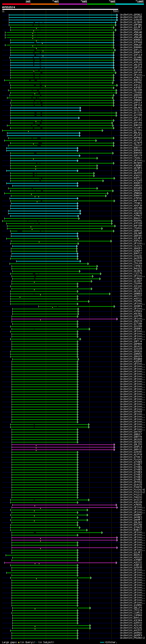Select the UniRef100_B9RY93 label
Screen dimensions: 146x644
131,125
